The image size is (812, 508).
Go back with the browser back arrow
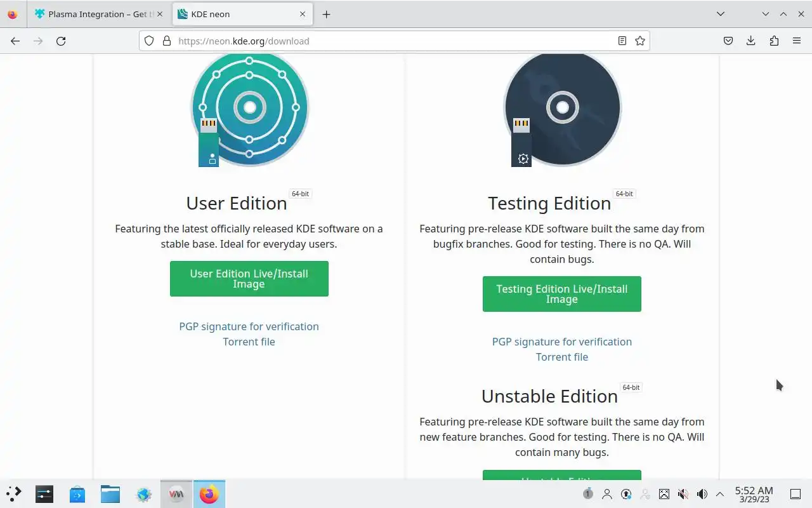[15, 41]
